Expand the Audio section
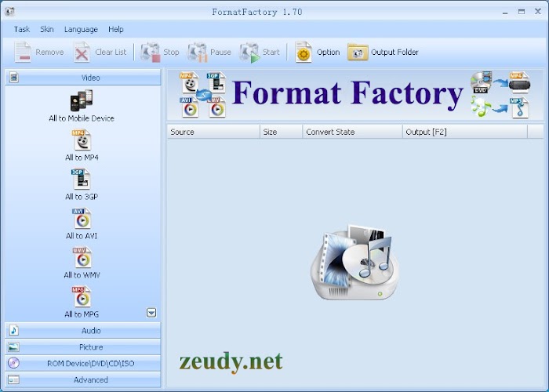Viewport: 549px width, 392px height. pyautogui.click(x=83, y=330)
